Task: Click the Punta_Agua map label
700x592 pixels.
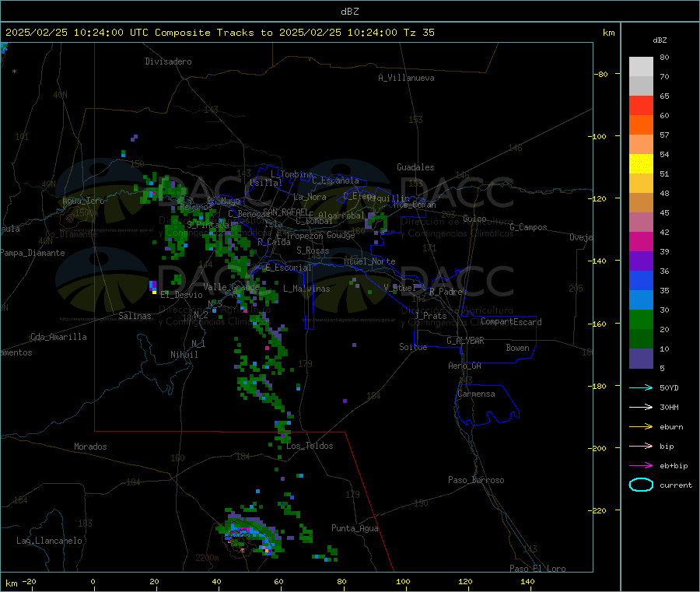Action: point(355,528)
